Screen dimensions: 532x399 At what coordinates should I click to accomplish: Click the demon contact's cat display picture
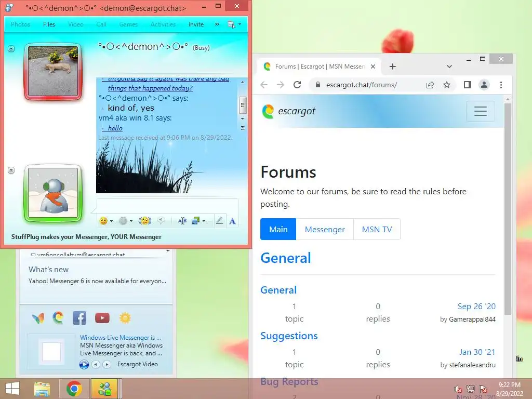point(53,71)
